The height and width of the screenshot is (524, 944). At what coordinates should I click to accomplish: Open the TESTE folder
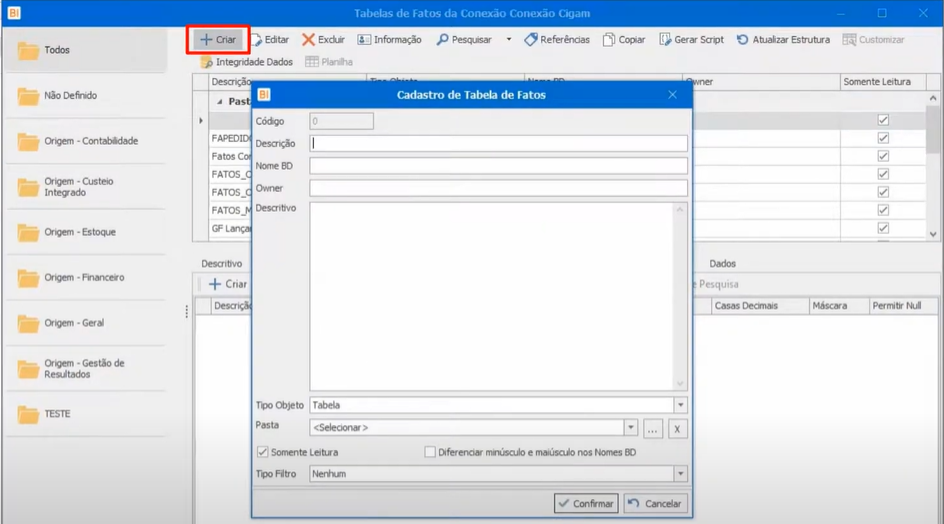pyautogui.click(x=86, y=414)
